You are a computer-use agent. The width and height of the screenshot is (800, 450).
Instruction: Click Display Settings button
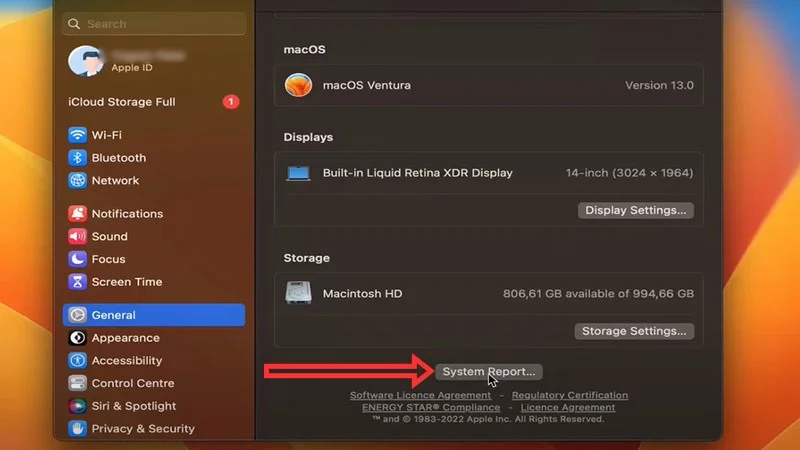[636, 210]
